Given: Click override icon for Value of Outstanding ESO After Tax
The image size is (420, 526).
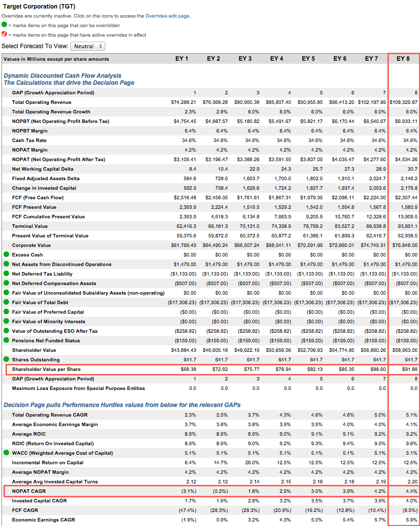Looking at the screenshot, I should tap(7, 331).
